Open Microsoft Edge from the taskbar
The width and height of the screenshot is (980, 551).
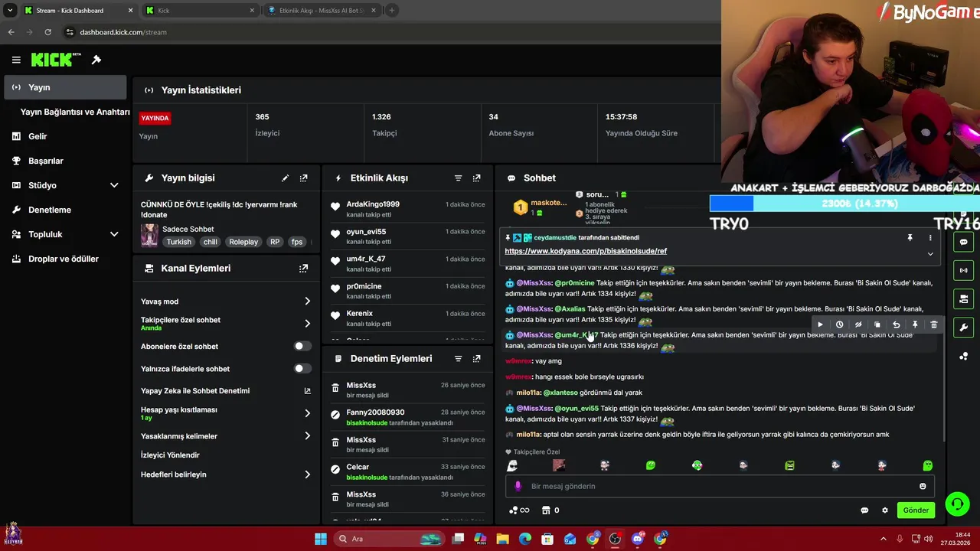point(525,539)
